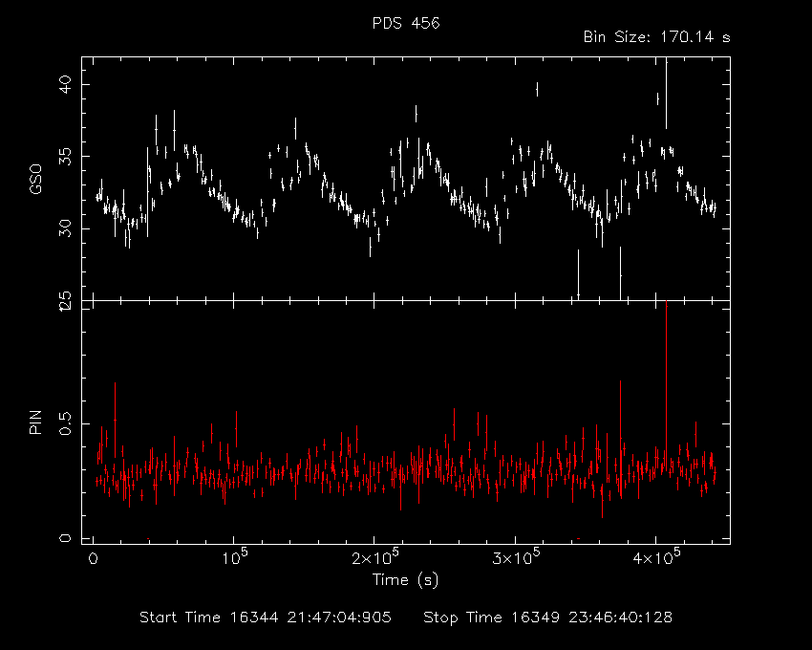Click the 'PIN' y-axis label
This screenshot has width=812, height=650.
pyautogui.click(x=35, y=422)
